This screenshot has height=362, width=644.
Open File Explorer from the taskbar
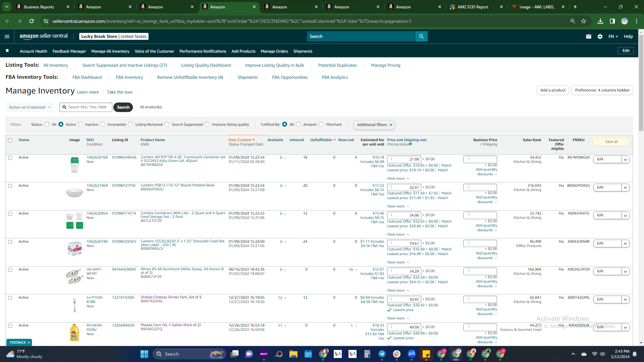(293, 354)
